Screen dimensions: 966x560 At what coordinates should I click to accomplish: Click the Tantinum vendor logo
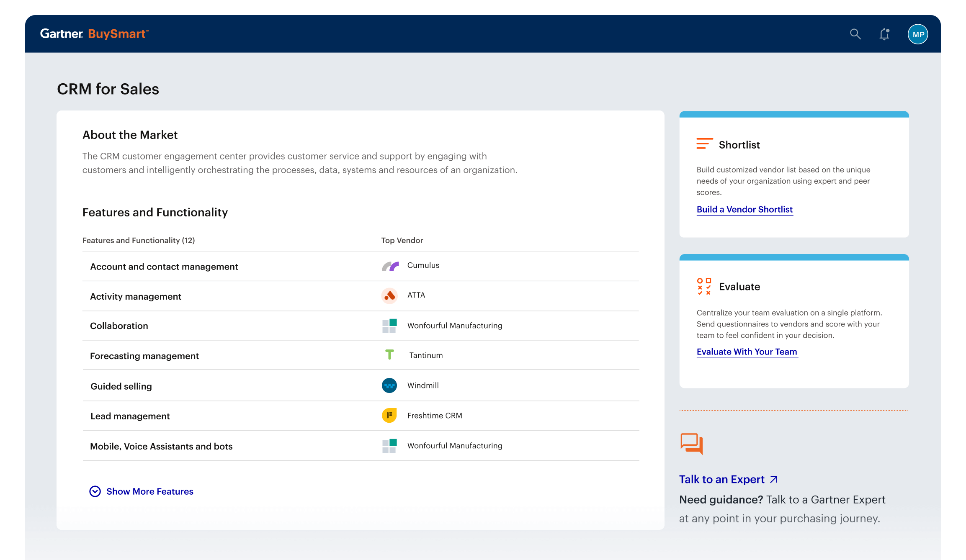pyautogui.click(x=389, y=355)
